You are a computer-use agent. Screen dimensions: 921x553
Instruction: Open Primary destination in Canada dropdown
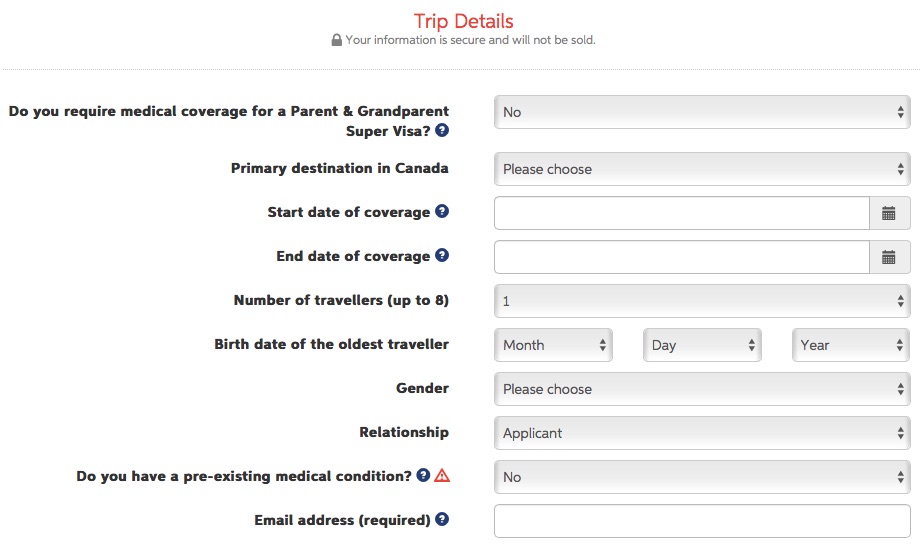coord(701,169)
